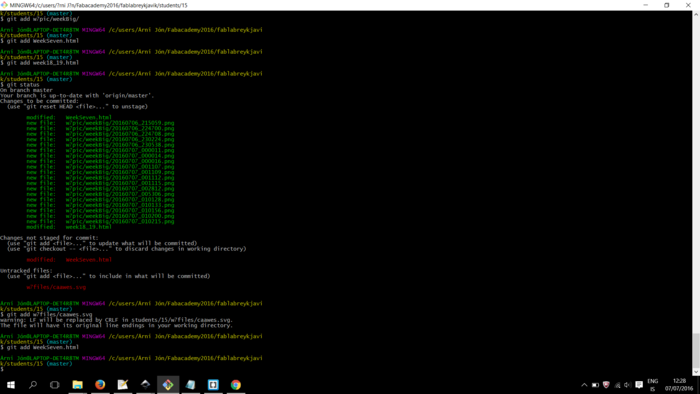Viewport: 700px width, 394px height.
Task: Click the empty '$' prompt on the last line
Action: [2, 369]
